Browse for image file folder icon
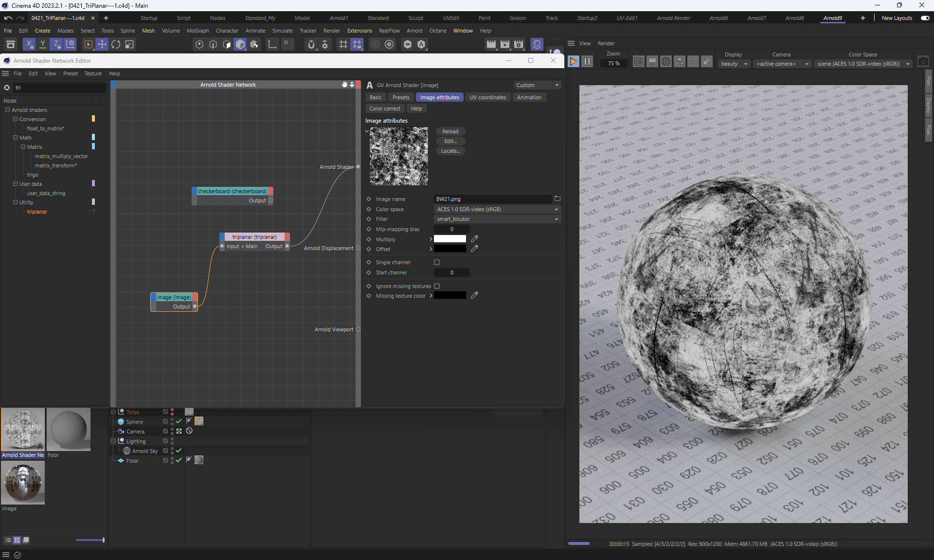Screen dimensions: 934x560 (x=557, y=199)
